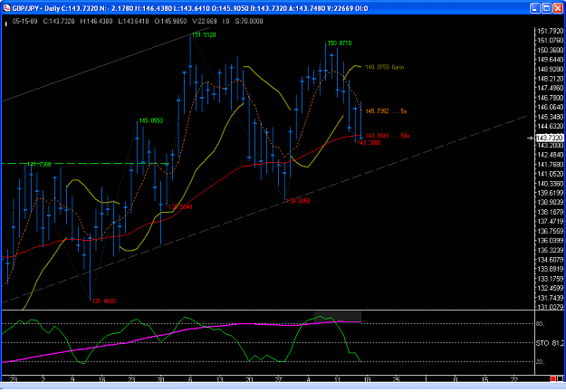566x392 pixels.
Task: Click the red swing low label 131.4690
Action: pos(104,301)
